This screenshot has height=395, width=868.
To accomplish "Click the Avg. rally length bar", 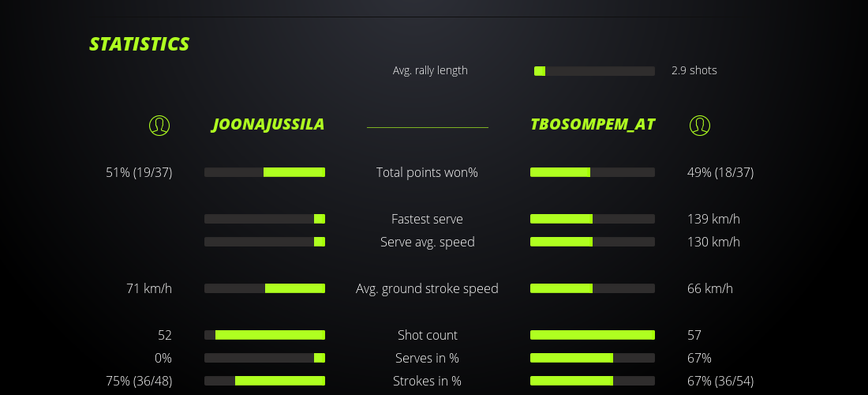I will (x=594, y=71).
